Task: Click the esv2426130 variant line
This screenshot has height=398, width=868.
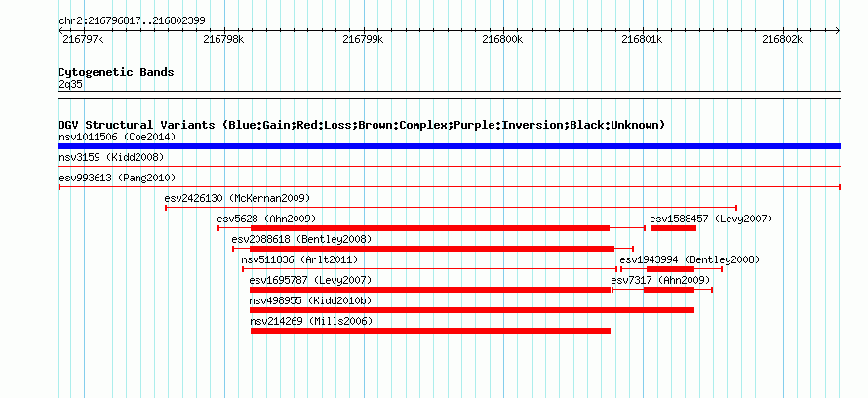Action: (x=451, y=208)
